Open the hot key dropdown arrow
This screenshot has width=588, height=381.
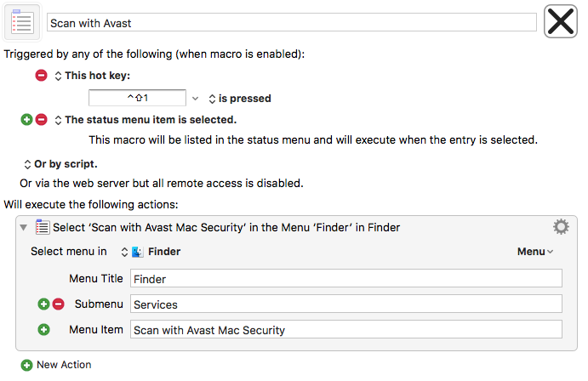[195, 99]
